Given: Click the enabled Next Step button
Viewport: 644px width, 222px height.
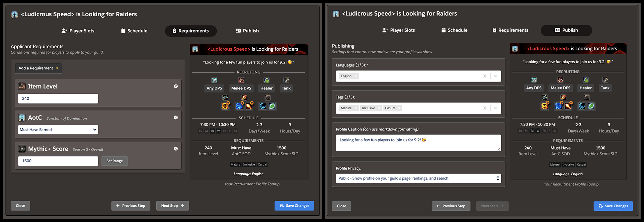Looking at the screenshot, I should coord(172,206).
